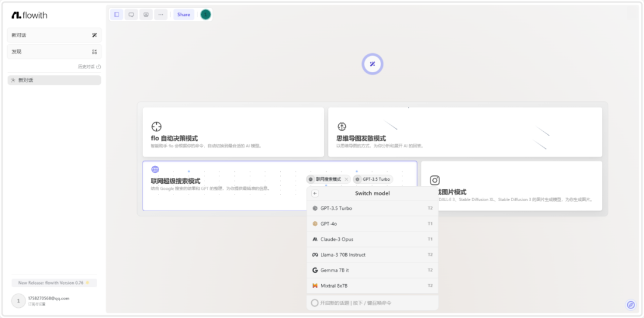Toggle the sidebar panel in the top toolbar
Screen dimensions: 644x318
click(117, 14)
